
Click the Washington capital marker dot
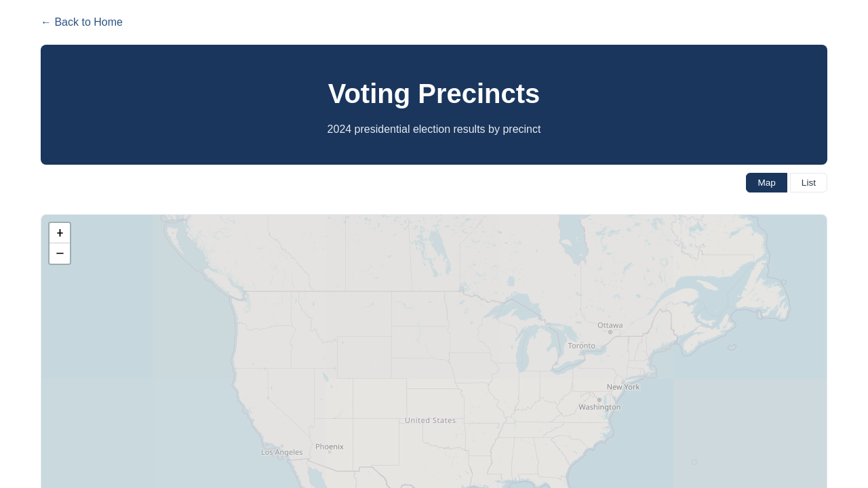[x=599, y=400]
